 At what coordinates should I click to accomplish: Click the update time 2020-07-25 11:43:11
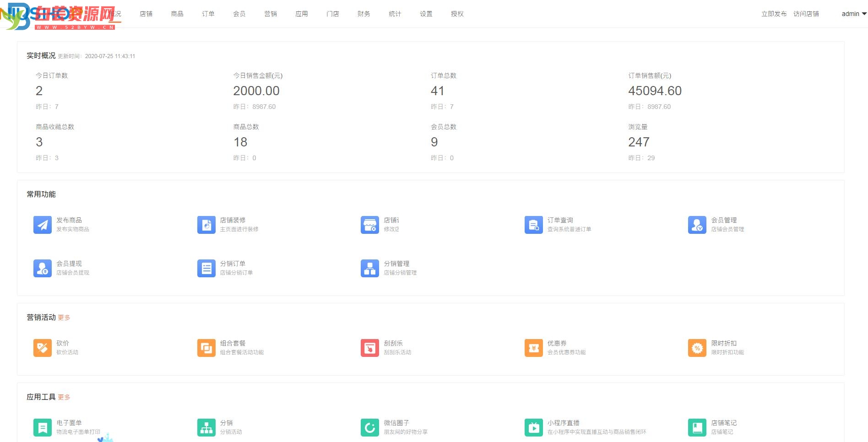tap(110, 56)
